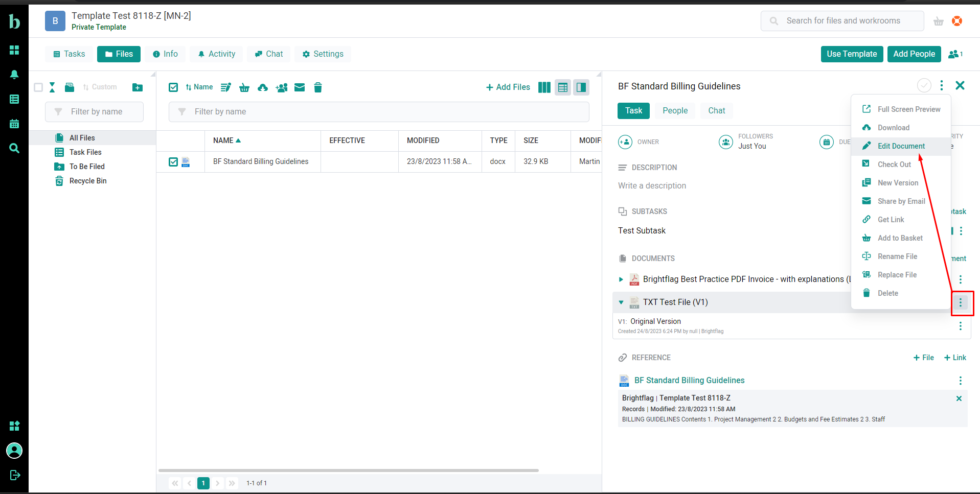Click the Add People button
The height and width of the screenshot is (494, 980).
pos(914,54)
